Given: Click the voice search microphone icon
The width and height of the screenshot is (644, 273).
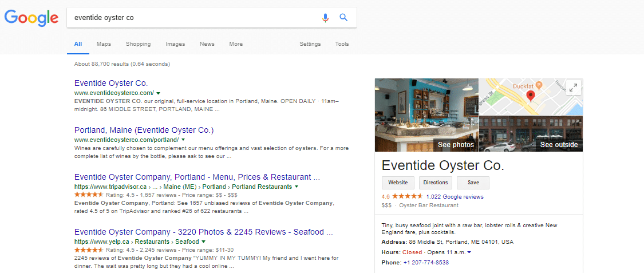Looking at the screenshot, I should click(325, 18).
